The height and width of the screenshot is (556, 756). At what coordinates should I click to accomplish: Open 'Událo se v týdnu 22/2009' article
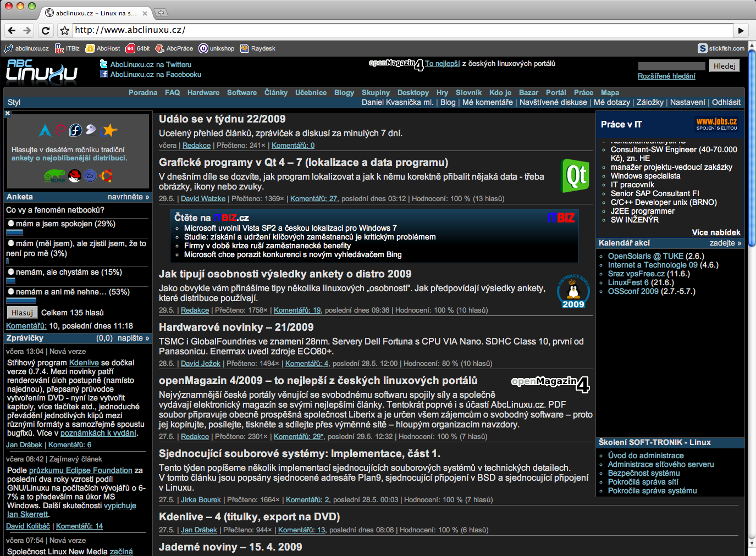click(x=222, y=119)
